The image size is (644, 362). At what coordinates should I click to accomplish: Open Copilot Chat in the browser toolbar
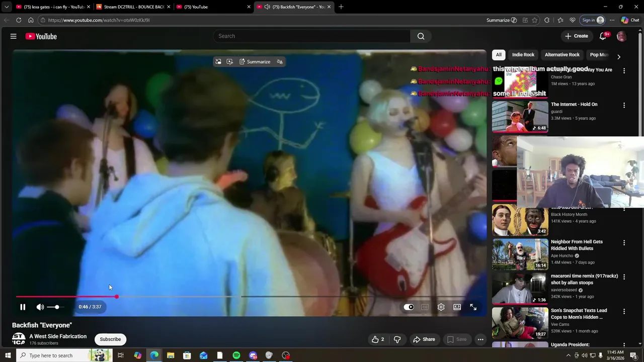(x=630, y=20)
